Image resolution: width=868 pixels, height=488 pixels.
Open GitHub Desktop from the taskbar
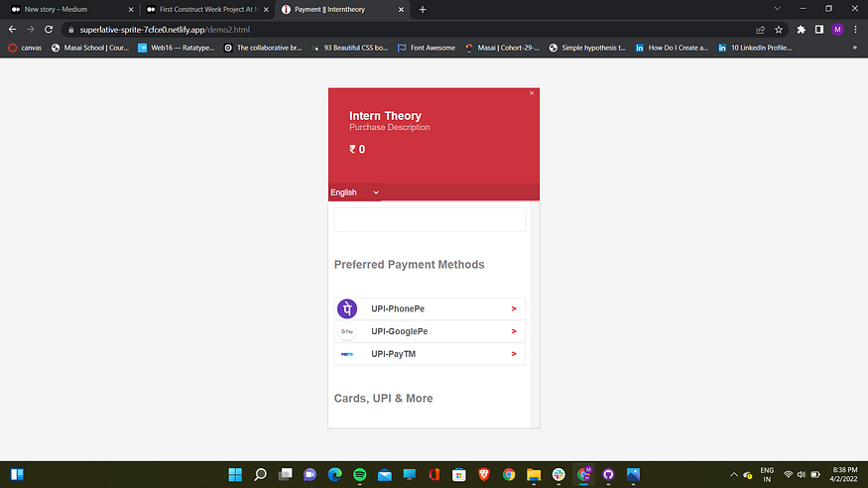[608, 475]
